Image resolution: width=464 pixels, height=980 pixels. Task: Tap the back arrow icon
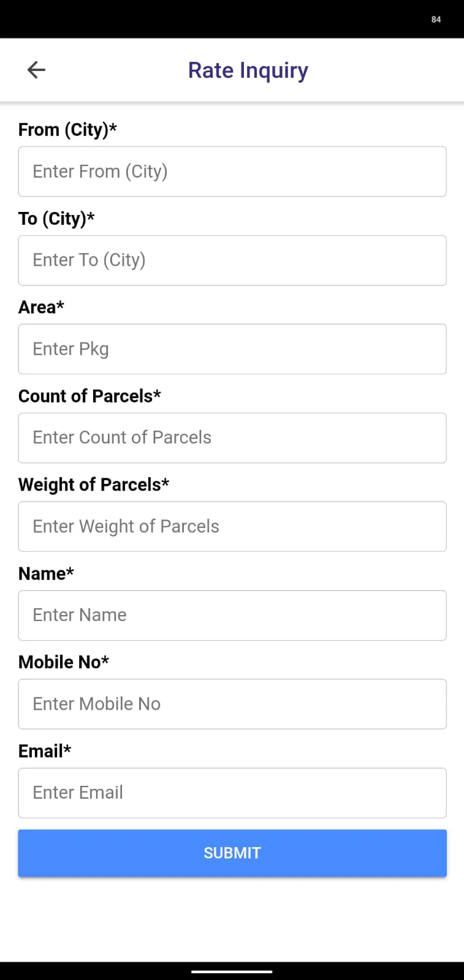click(37, 70)
